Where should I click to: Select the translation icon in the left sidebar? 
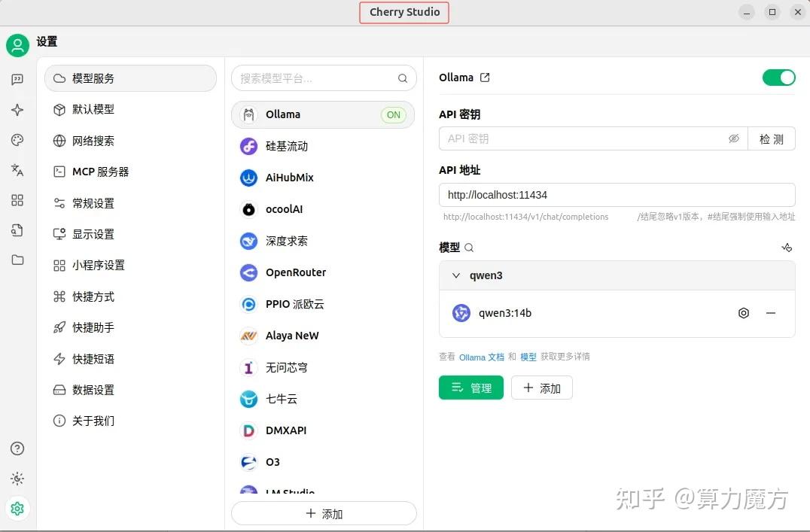click(17, 170)
